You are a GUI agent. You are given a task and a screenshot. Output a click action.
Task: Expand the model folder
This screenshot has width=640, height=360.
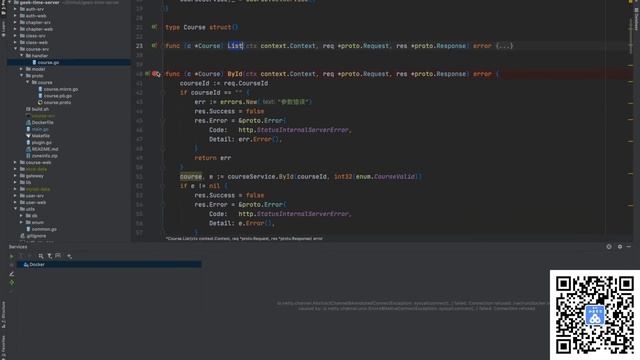pos(21,69)
